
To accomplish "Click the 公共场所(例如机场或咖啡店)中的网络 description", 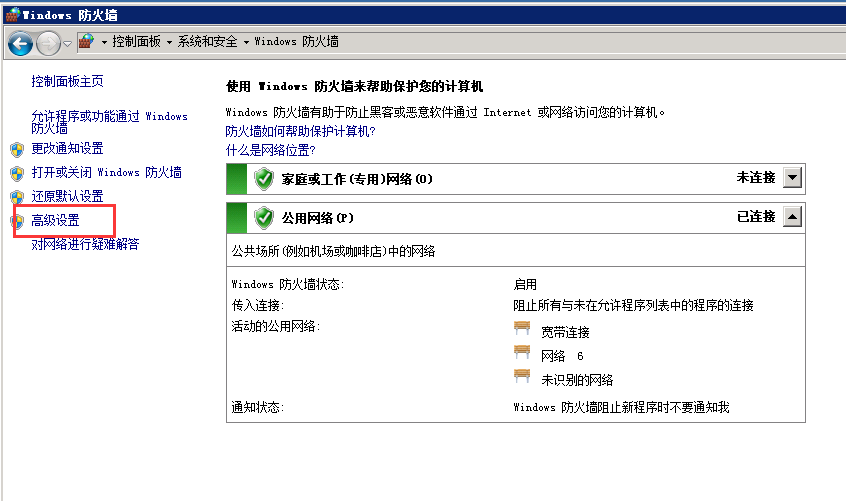I will click(x=333, y=251).
